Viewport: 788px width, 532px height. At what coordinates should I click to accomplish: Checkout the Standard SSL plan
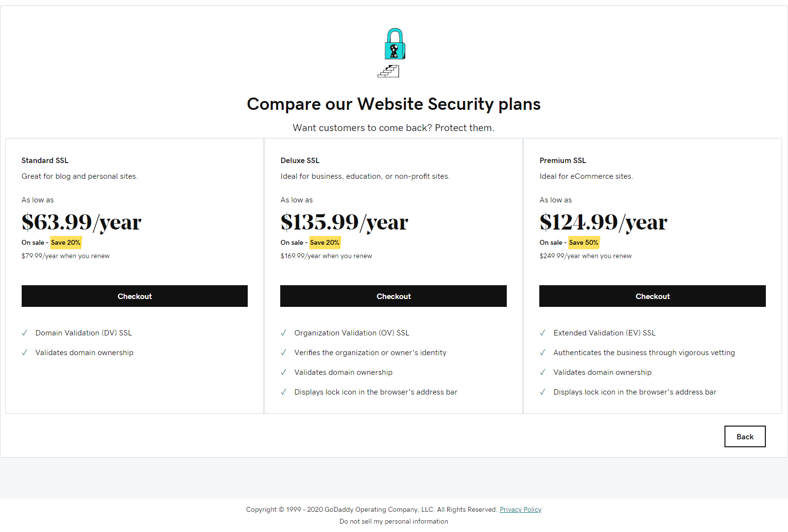click(x=134, y=296)
